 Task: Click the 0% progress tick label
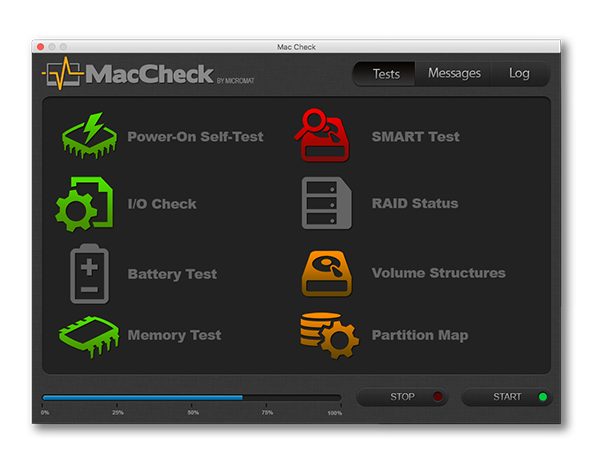[x=45, y=412]
